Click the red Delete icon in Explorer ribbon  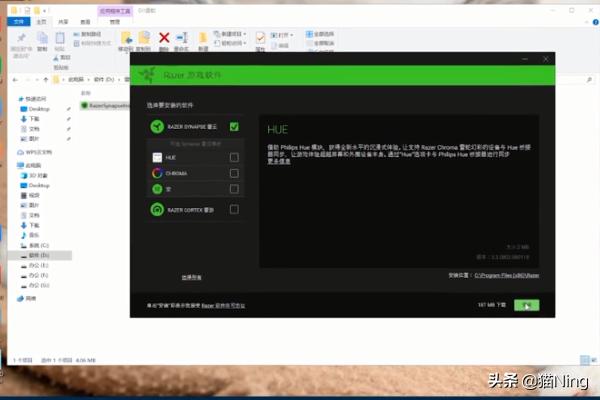[x=164, y=39]
